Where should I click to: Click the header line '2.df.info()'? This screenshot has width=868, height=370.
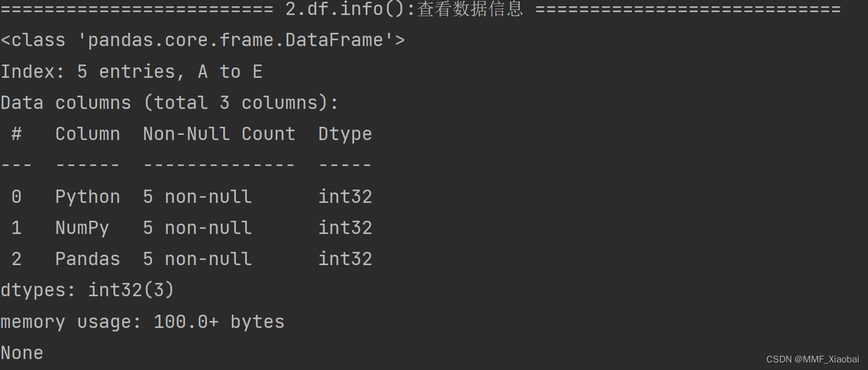coord(420,9)
